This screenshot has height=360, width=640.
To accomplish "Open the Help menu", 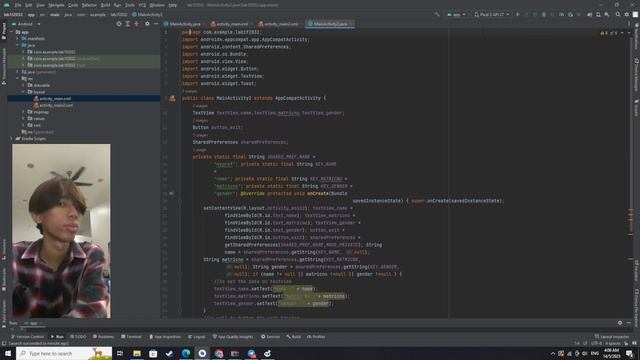I will click(173, 5).
